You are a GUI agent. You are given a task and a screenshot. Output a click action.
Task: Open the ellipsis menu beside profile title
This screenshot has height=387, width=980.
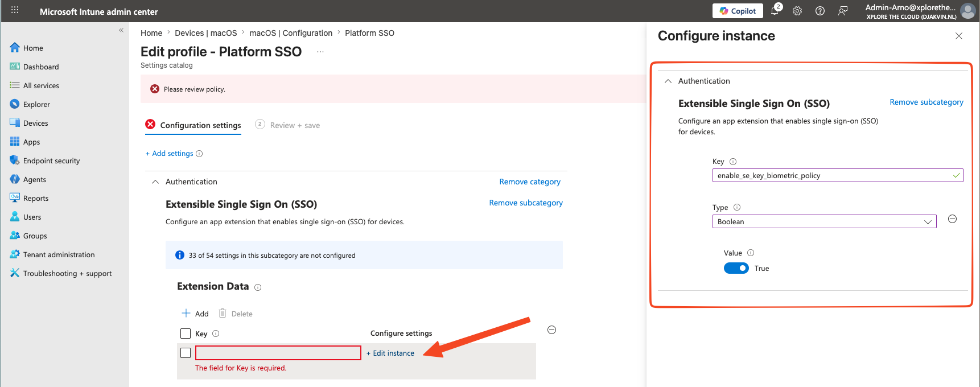tap(320, 52)
